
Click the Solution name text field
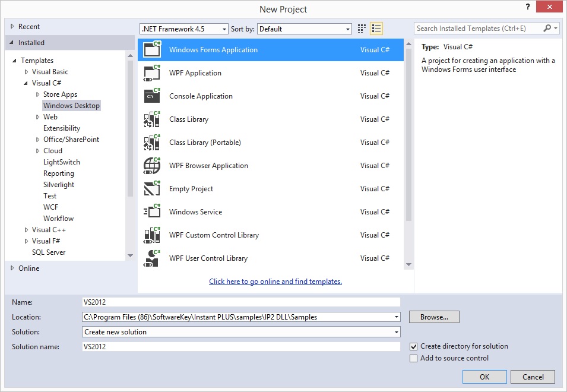241,346
